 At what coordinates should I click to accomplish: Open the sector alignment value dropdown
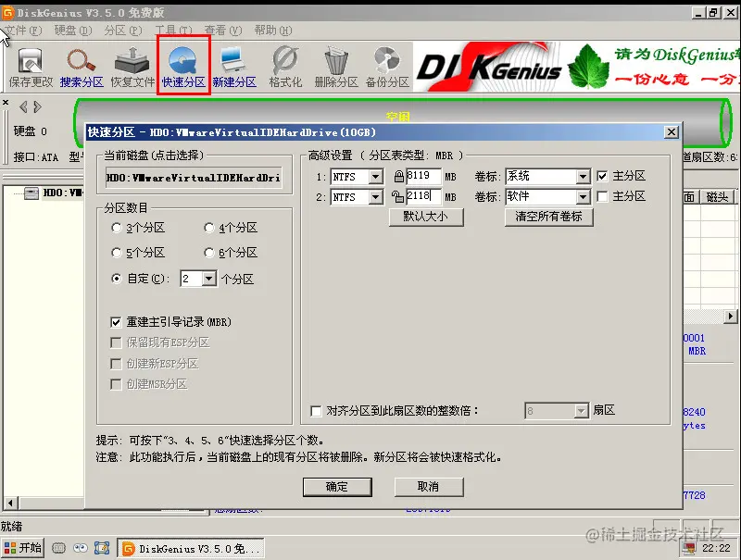[x=582, y=411]
